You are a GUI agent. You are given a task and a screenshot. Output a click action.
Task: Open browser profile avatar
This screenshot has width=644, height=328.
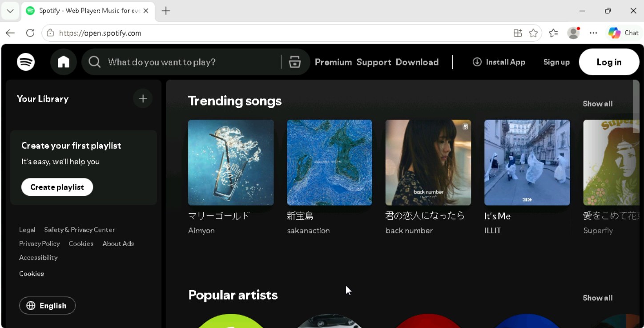point(573,33)
